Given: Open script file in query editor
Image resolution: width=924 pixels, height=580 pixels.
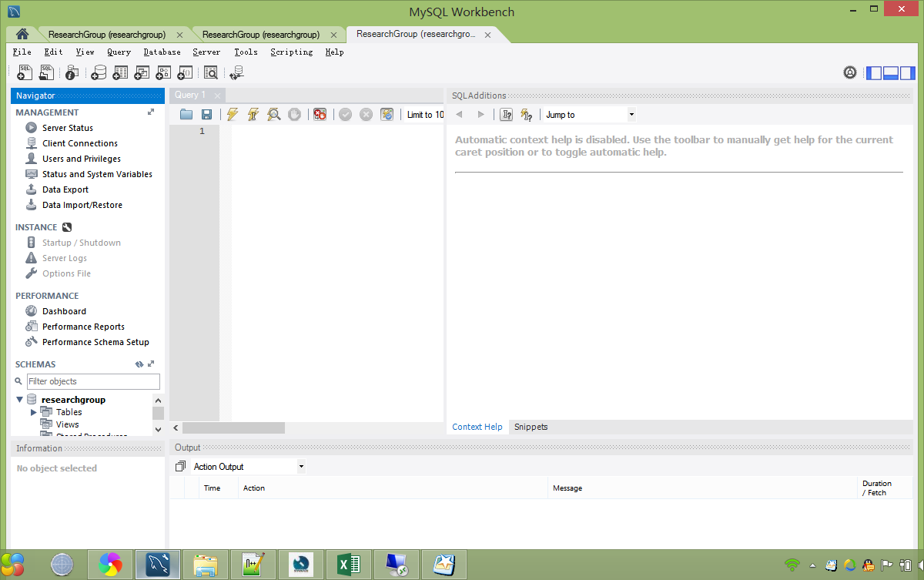Looking at the screenshot, I should 186,114.
